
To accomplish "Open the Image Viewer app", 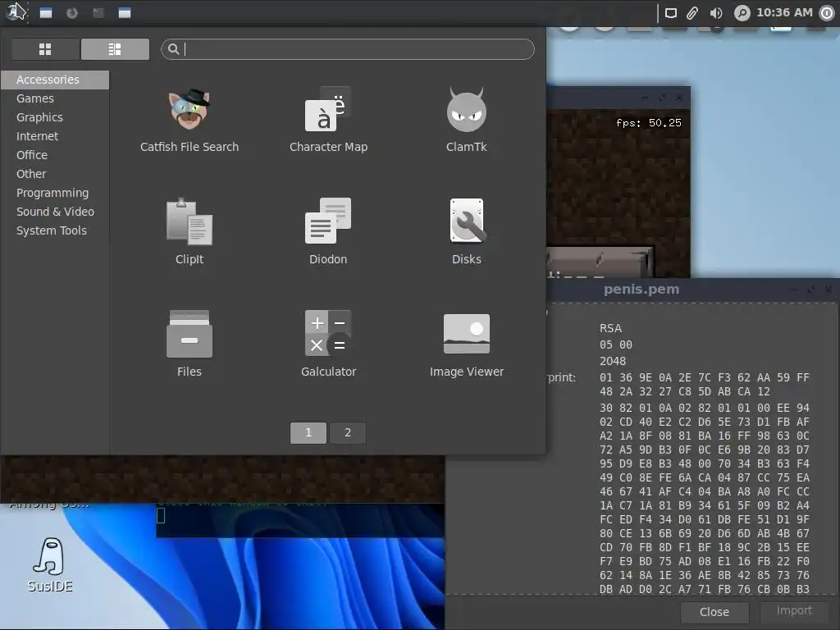I will [467, 344].
